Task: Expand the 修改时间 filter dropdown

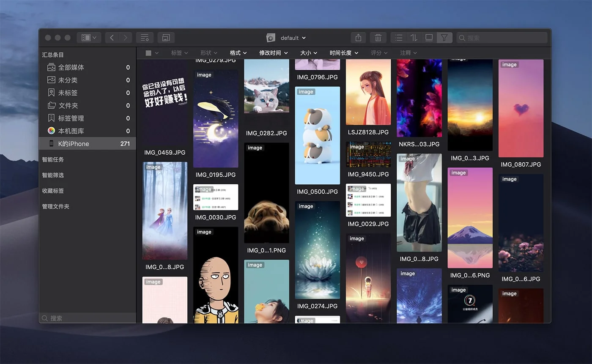Action: pos(273,53)
